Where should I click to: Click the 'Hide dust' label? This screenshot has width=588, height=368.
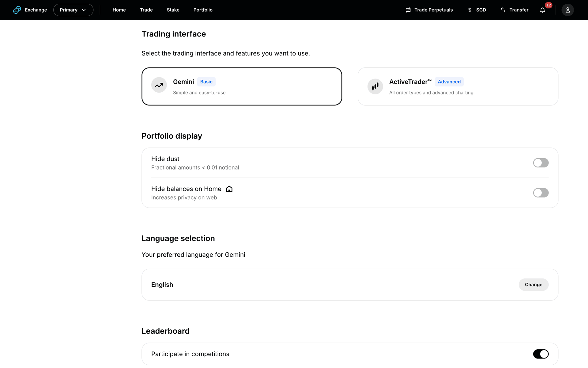pos(165,159)
